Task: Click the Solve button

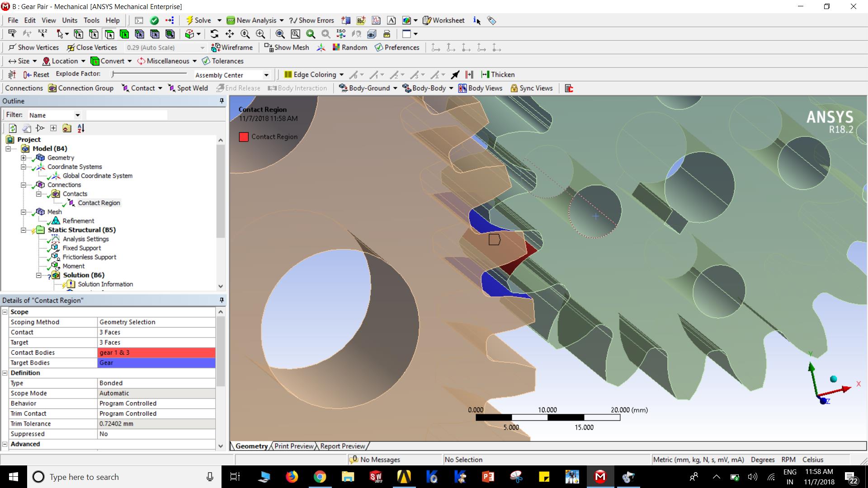Action: coord(201,20)
